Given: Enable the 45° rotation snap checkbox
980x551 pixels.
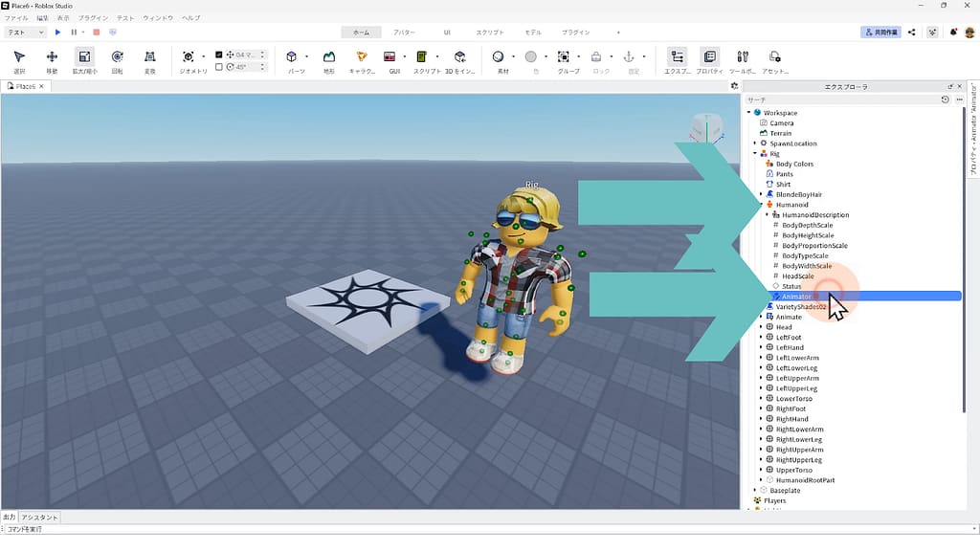Looking at the screenshot, I should point(219,67).
